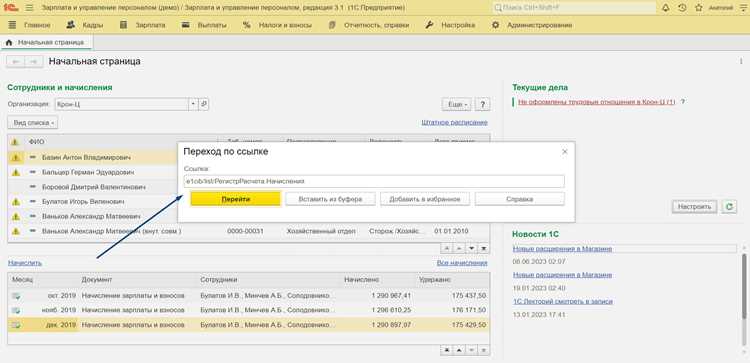Click warning icon next to Бальцер Герман Эдуардович
Viewport: 750px width, 363px height.
pyautogui.click(x=16, y=172)
